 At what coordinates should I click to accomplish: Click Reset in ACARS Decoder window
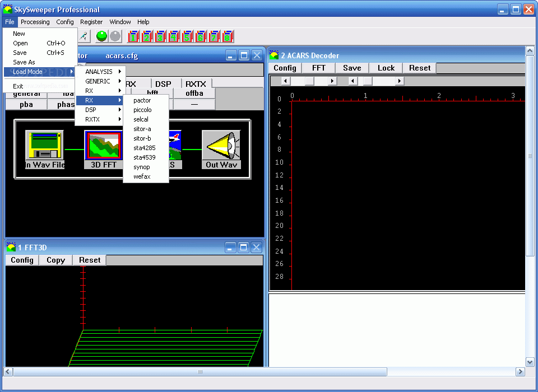(420, 68)
